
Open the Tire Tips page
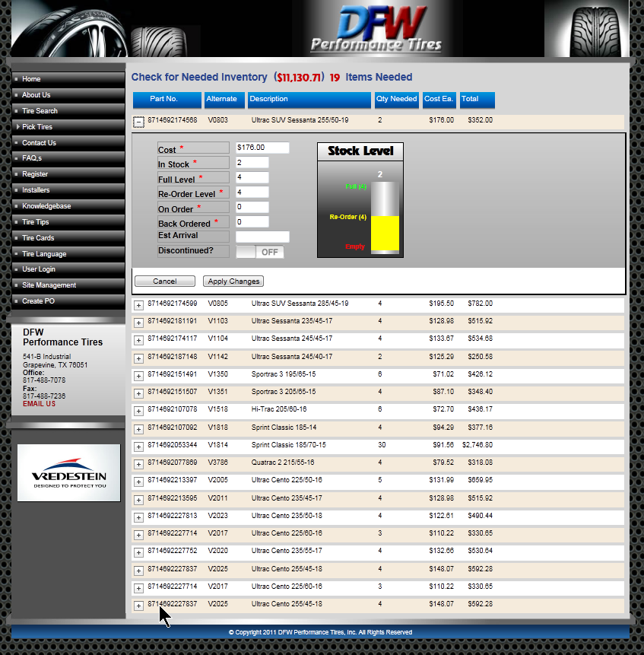point(68,222)
